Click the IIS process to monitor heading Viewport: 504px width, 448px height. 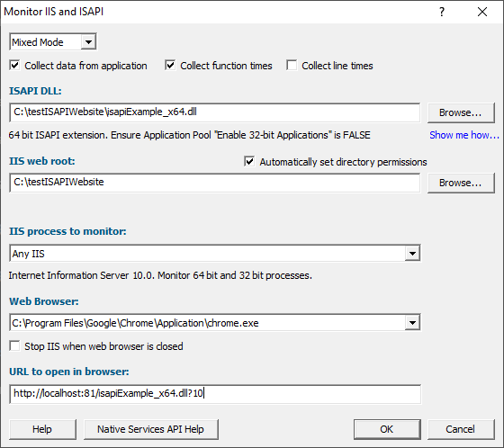point(67,231)
